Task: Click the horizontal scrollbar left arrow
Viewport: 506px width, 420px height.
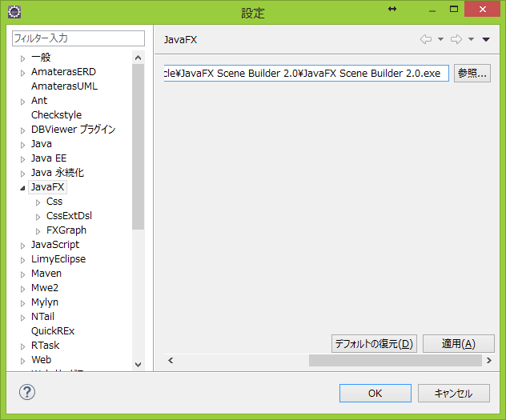Action: (x=171, y=360)
